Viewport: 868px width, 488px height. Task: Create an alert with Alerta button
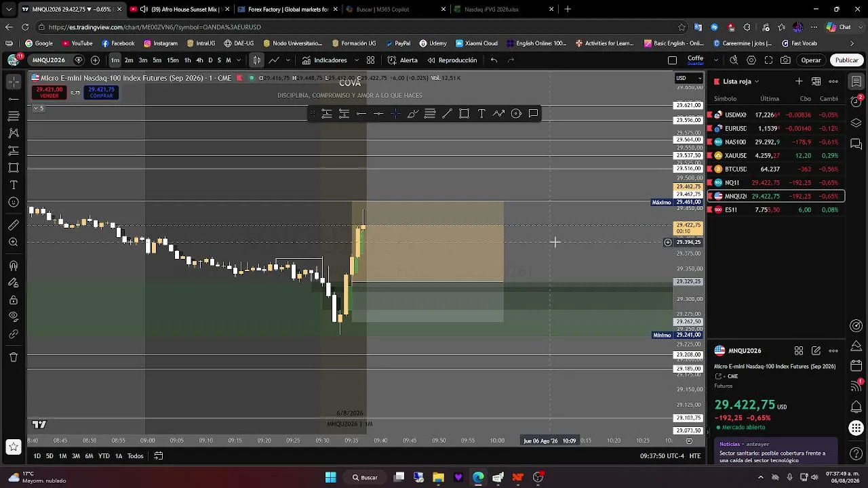tap(403, 60)
